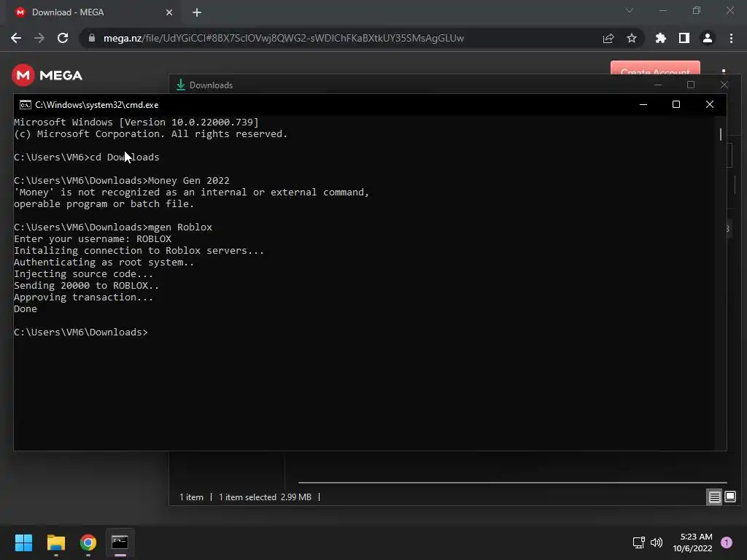Restore down the Chrome browser window
747x560 pixels.
pos(697,10)
